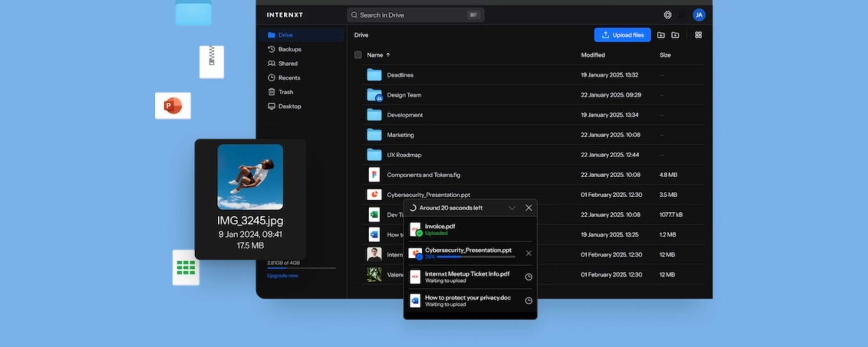Sort files by Name column arrow
868x347 pixels.
(388, 55)
